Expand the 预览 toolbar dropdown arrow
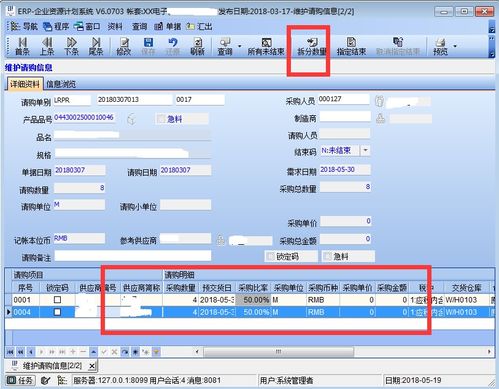499x389 pixels. [455, 46]
